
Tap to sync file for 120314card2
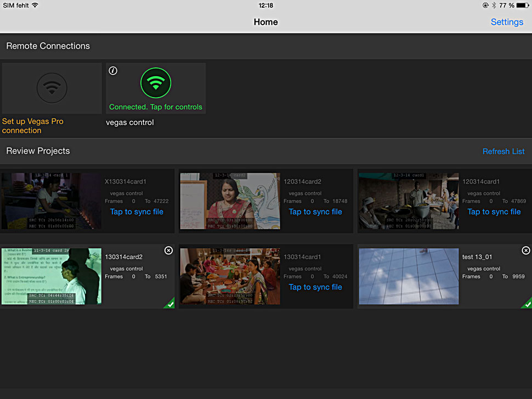pos(315,212)
